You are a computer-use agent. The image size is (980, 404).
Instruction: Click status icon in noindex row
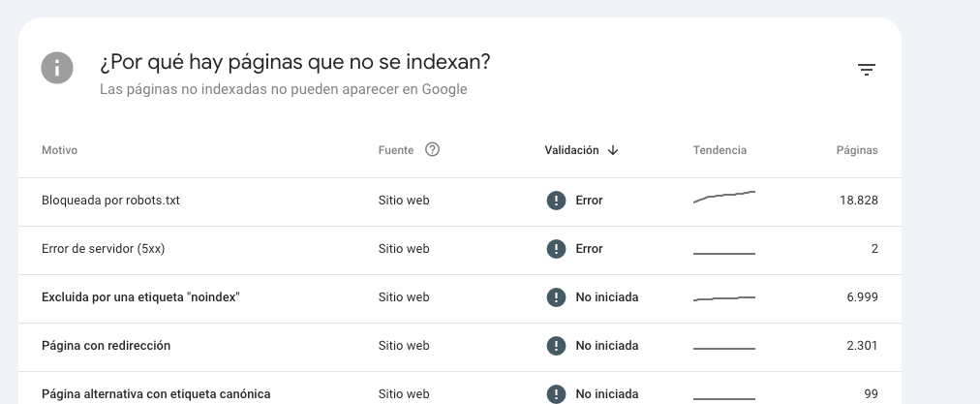pos(556,297)
